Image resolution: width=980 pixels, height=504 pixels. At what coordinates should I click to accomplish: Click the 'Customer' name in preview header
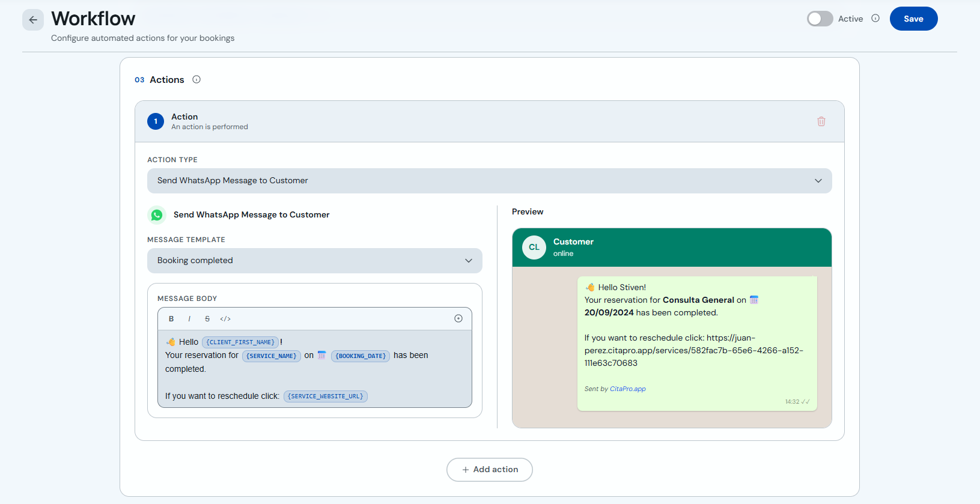(x=573, y=241)
